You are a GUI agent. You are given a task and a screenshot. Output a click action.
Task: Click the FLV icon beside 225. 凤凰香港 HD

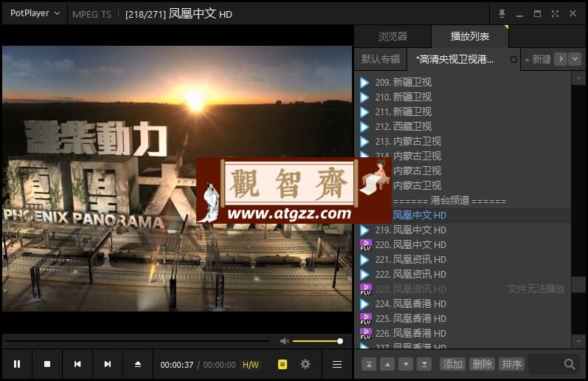(x=366, y=319)
